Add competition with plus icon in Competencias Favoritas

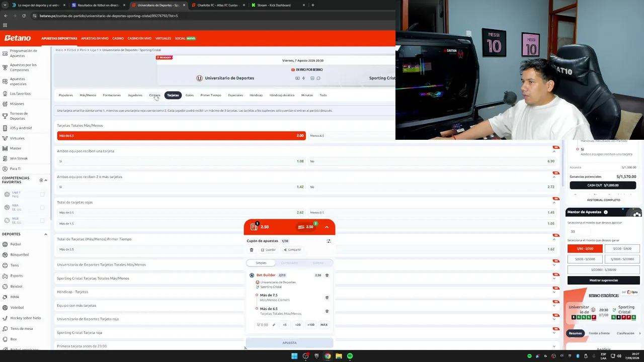tap(41, 180)
